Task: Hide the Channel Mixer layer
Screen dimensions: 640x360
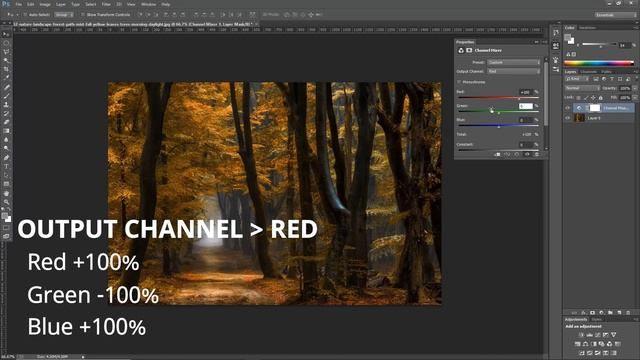Action: pyautogui.click(x=567, y=108)
